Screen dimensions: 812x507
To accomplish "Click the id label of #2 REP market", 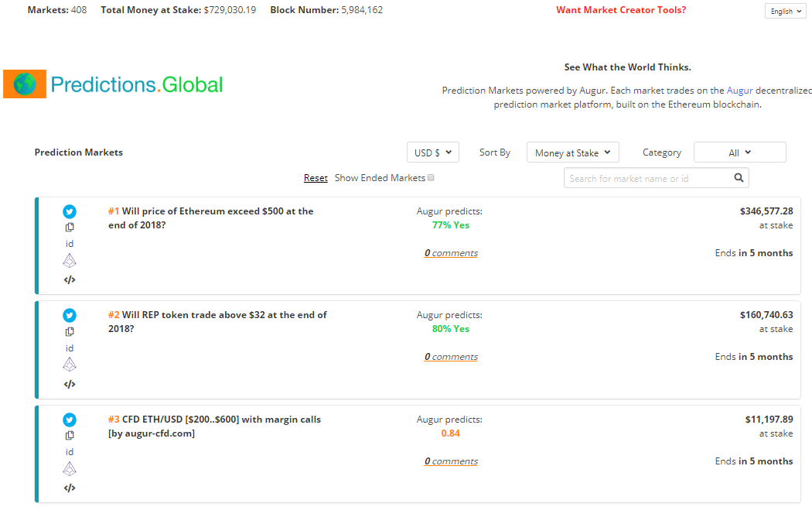I will [x=70, y=348].
